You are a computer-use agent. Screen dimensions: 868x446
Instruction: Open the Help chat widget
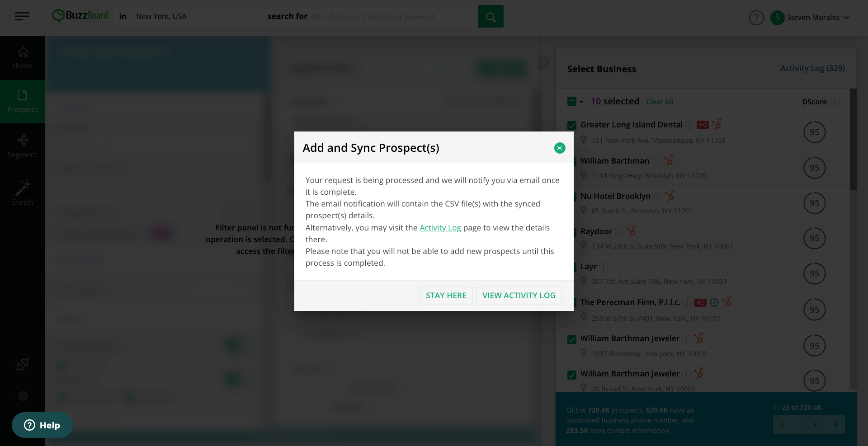(42, 425)
